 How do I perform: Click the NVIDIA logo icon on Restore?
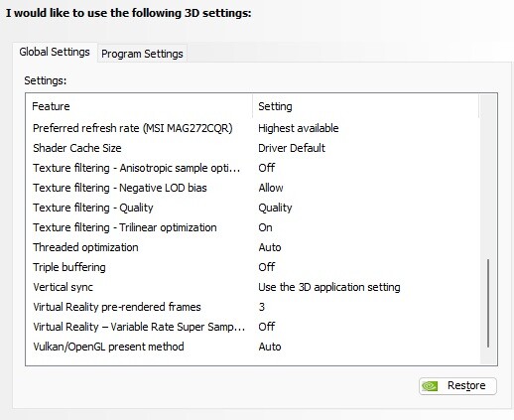[x=430, y=386]
